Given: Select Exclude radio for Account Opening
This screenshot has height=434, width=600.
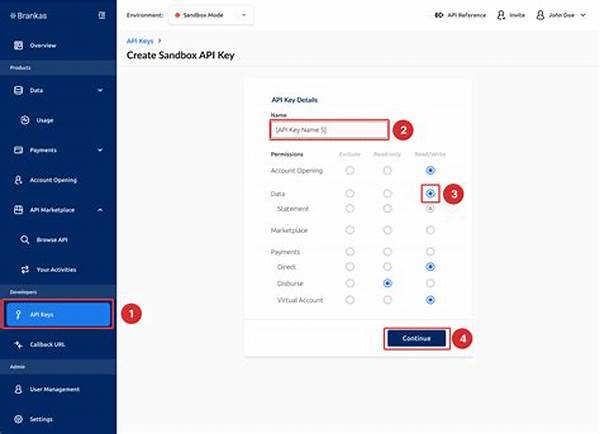Looking at the screenshot, I should click(x=349, y=170).
